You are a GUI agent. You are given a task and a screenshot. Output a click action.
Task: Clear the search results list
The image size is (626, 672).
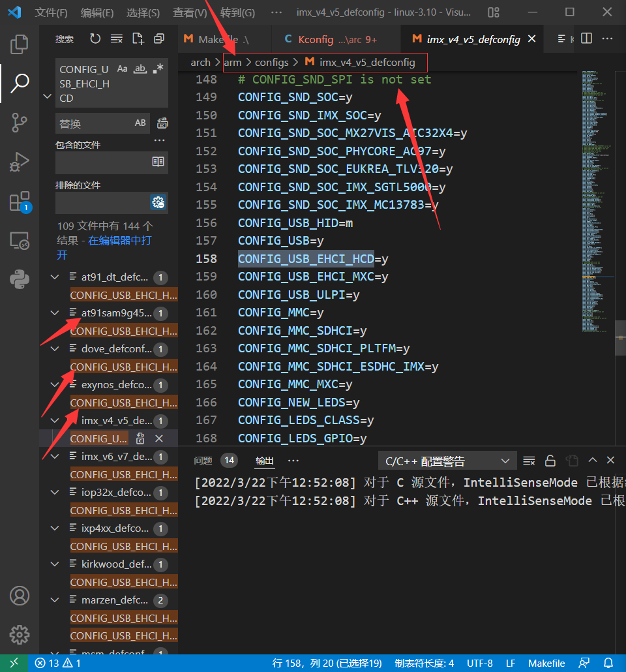[117, 39]
